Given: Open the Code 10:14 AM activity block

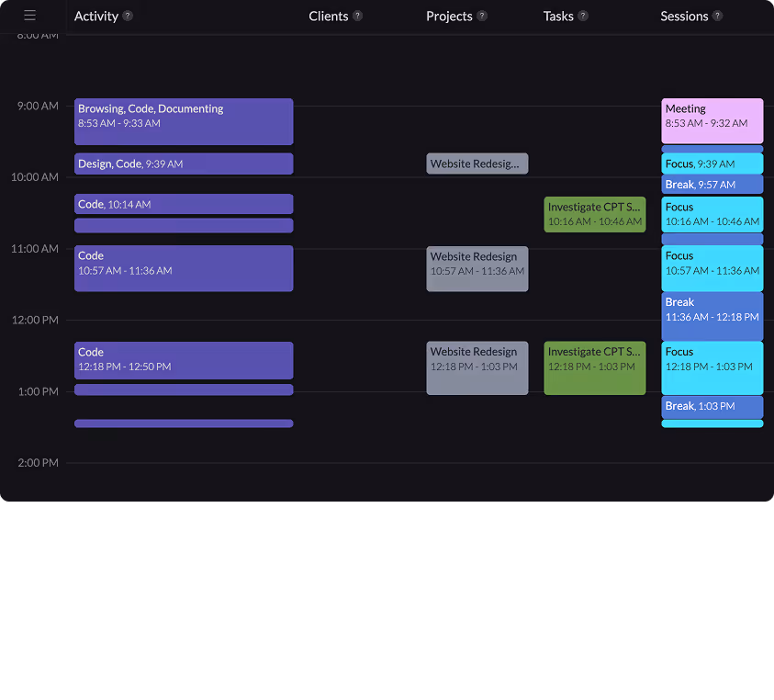Looking at the screenshot, I should point(184,204).
